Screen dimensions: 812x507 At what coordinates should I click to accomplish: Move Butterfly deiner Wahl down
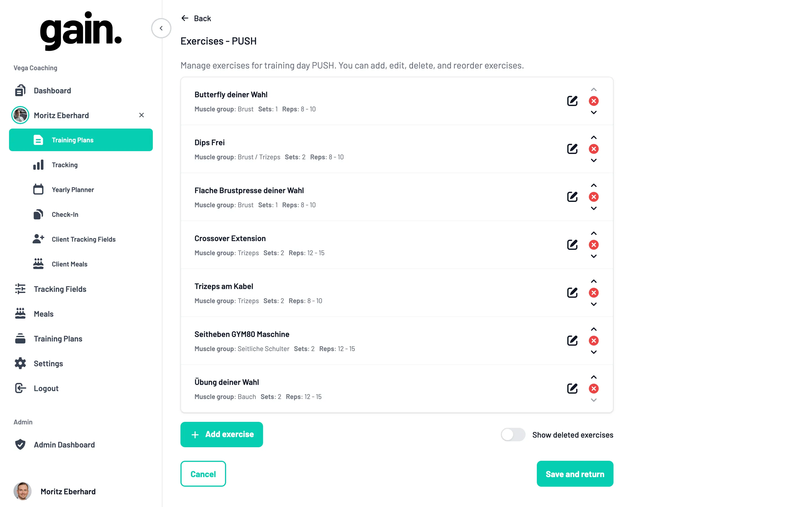click(x=593, y=113)
